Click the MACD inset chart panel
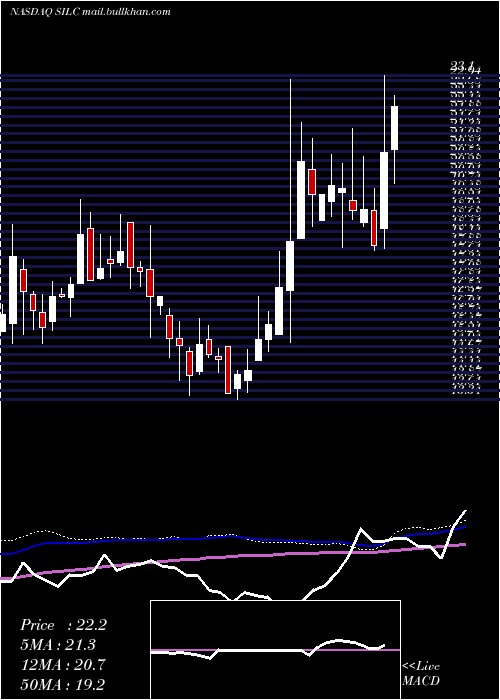 point(275,650)
